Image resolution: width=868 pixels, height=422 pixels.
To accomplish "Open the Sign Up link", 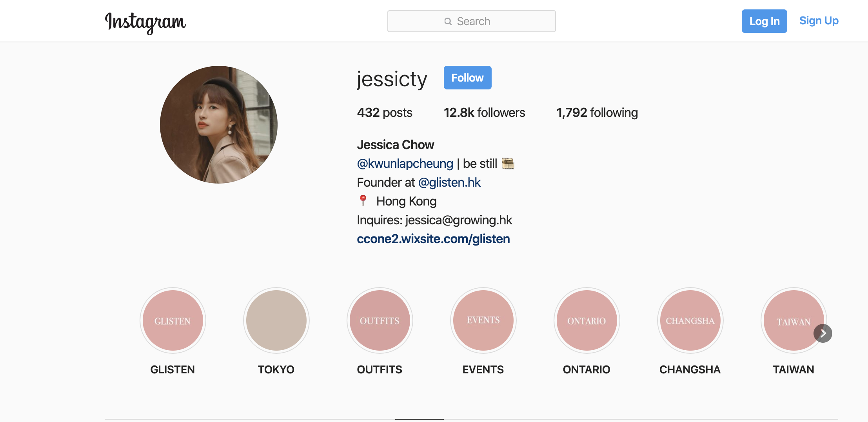I will (x=819, y=21).
